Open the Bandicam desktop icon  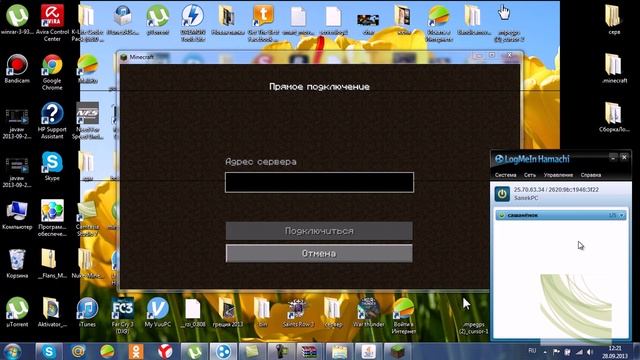click(17, 69)
